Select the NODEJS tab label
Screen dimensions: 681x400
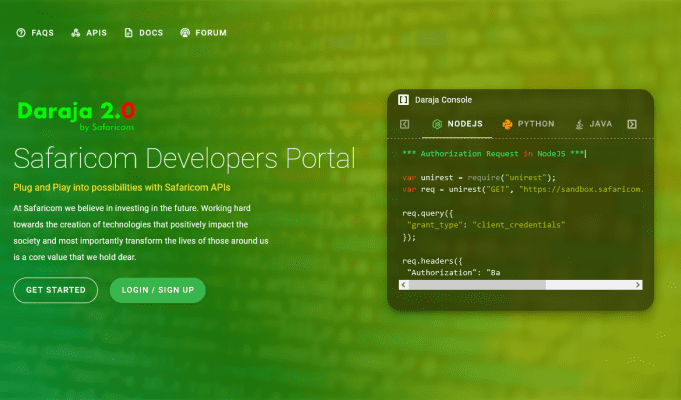[x=465, y=124]
